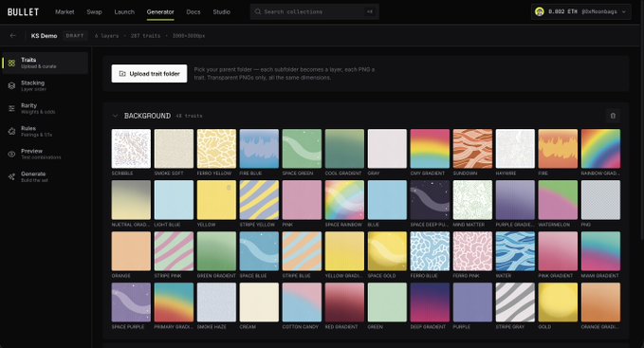Image resolution: width=644 pixels, height=348 pixels.
Task: Select the COTTON CANDY trait thumbnail
Action: 302,302
